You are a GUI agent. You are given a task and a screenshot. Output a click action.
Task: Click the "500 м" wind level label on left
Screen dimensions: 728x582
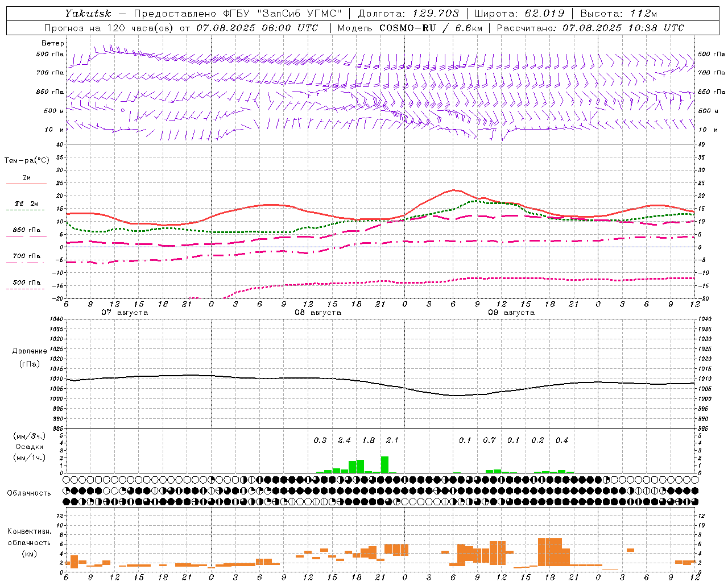(54, 111)
